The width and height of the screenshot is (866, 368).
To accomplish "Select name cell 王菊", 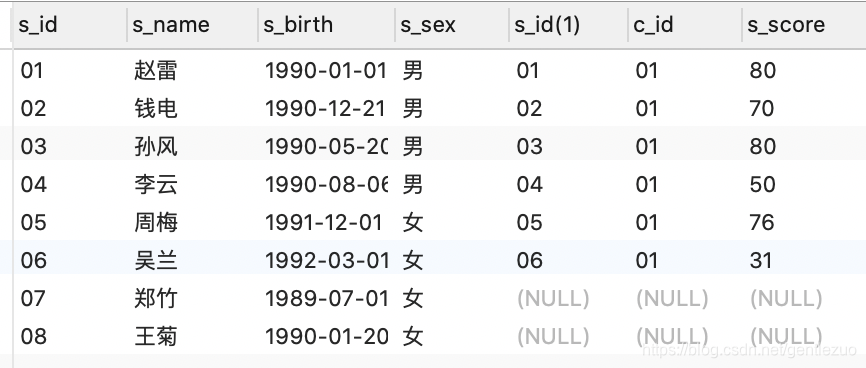I will [156, 336].
